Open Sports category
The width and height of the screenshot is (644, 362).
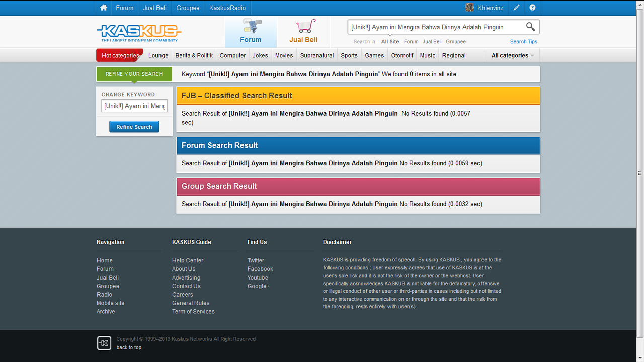tap(349, 55)
